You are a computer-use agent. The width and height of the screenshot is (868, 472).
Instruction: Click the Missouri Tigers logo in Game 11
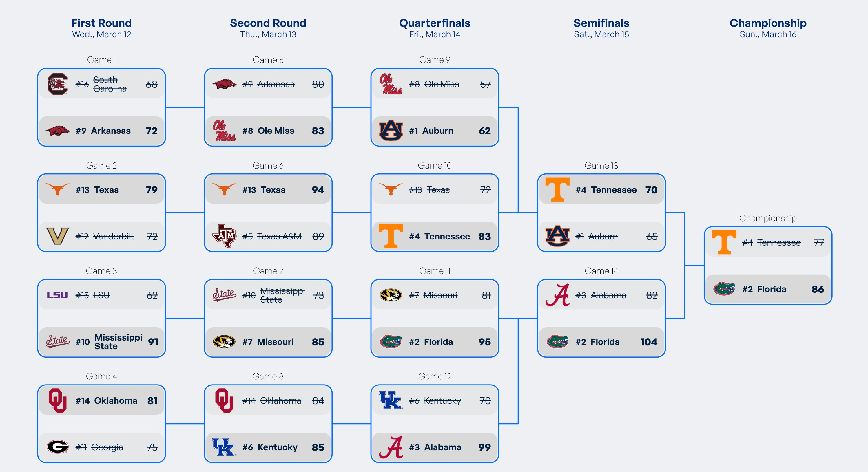(x=391, y=295)
